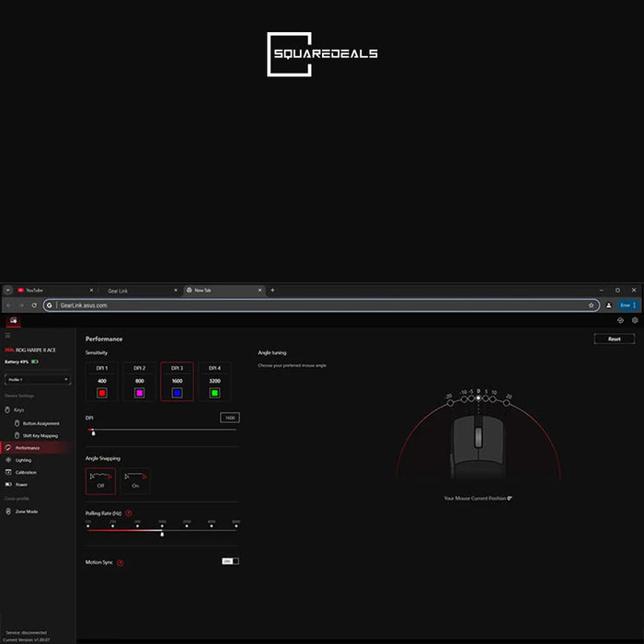Click the Motion Sync help icon
This screenshot has width=644, height=644.
tap(121, 562)
